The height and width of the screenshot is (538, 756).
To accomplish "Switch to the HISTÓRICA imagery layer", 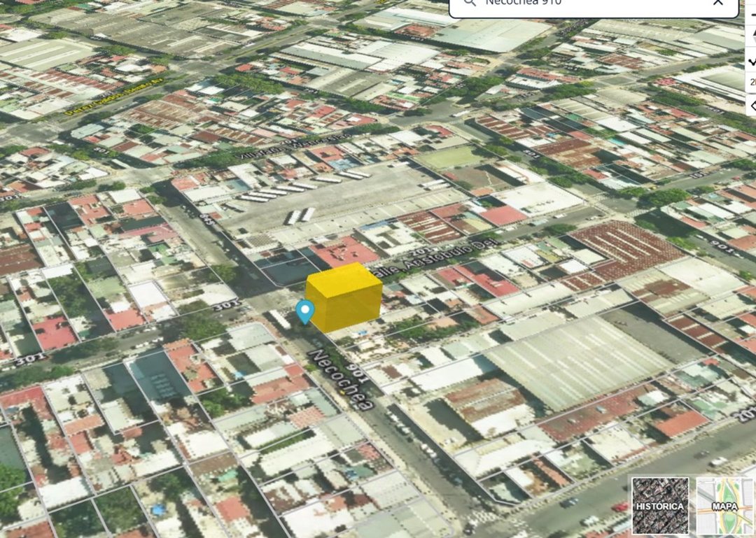I will point(660,506).
